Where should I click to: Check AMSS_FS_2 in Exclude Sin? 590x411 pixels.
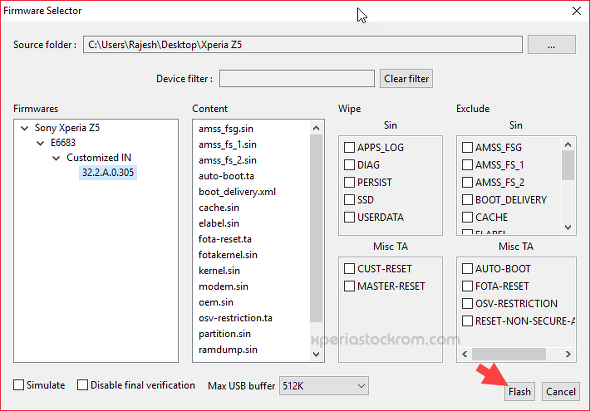click(467, 182)
